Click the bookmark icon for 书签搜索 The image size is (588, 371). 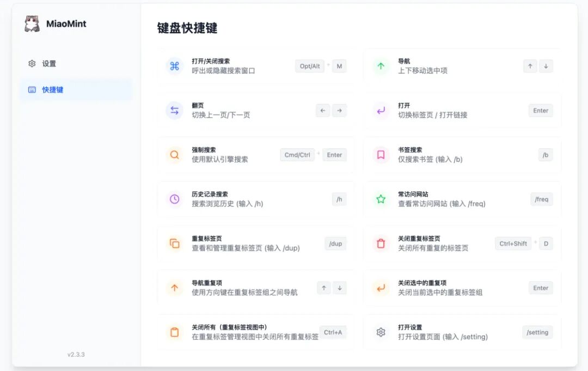[x=381, y=155]
